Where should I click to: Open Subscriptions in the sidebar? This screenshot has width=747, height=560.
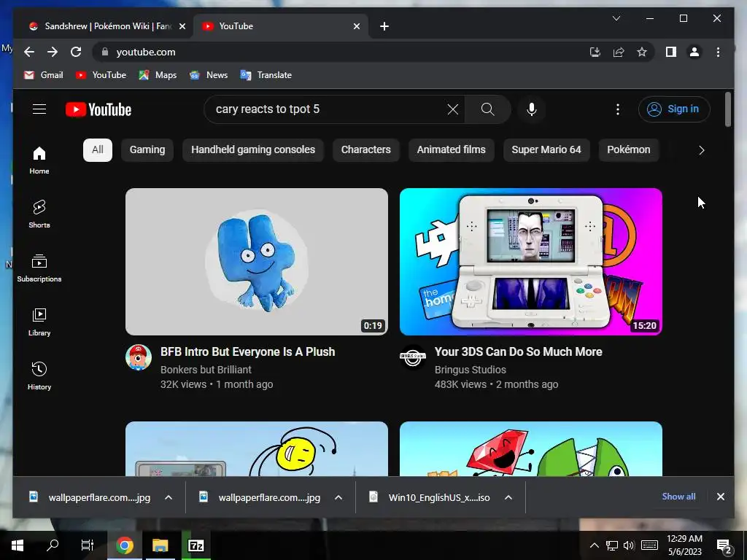(x=39, y=268)
